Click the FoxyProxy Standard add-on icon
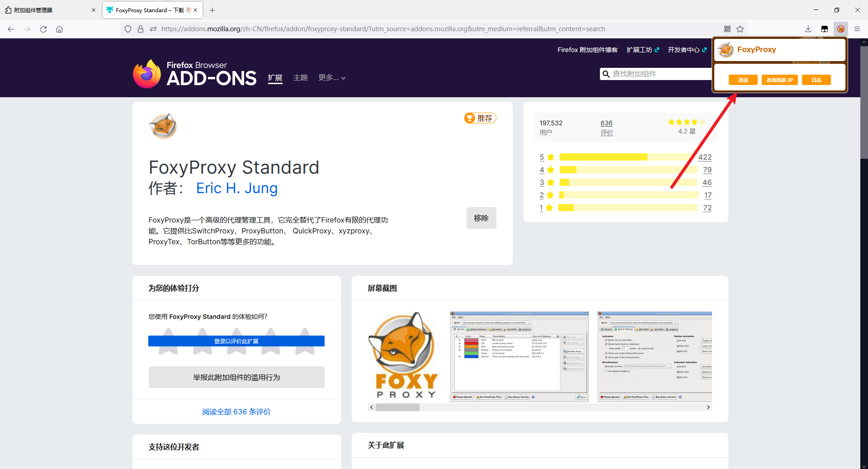This screenshot has width=868, height=469. click(163, 126)
